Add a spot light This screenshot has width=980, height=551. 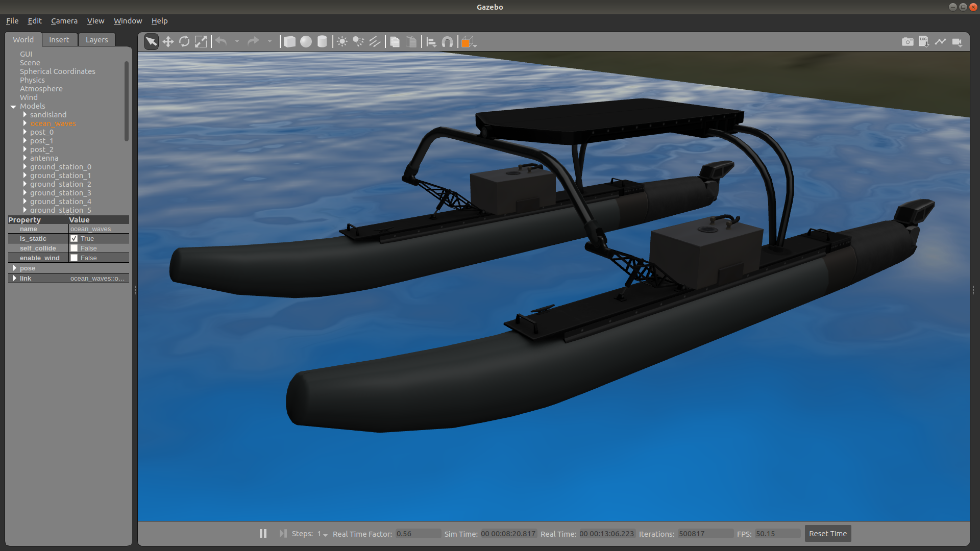(358, 41)
